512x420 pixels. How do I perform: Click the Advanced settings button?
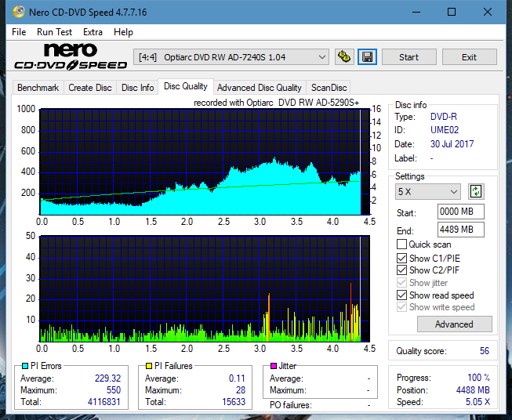454,324
